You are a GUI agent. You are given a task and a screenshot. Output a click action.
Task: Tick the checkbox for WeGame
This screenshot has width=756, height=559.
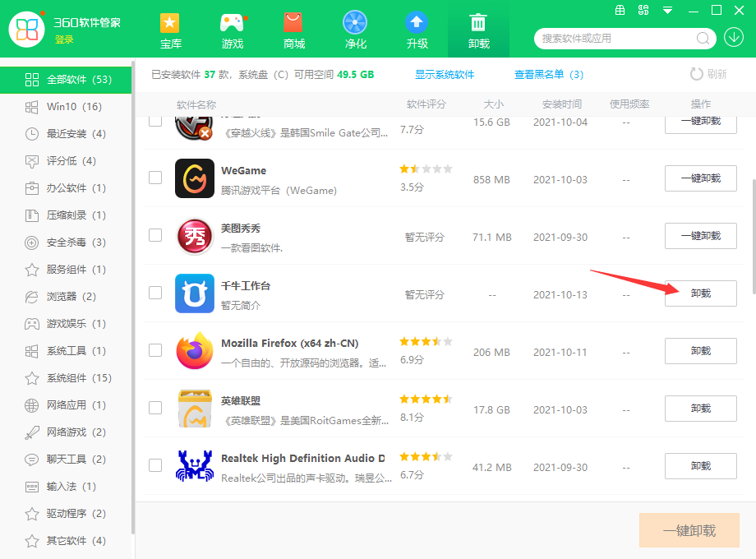click(155, 178)
